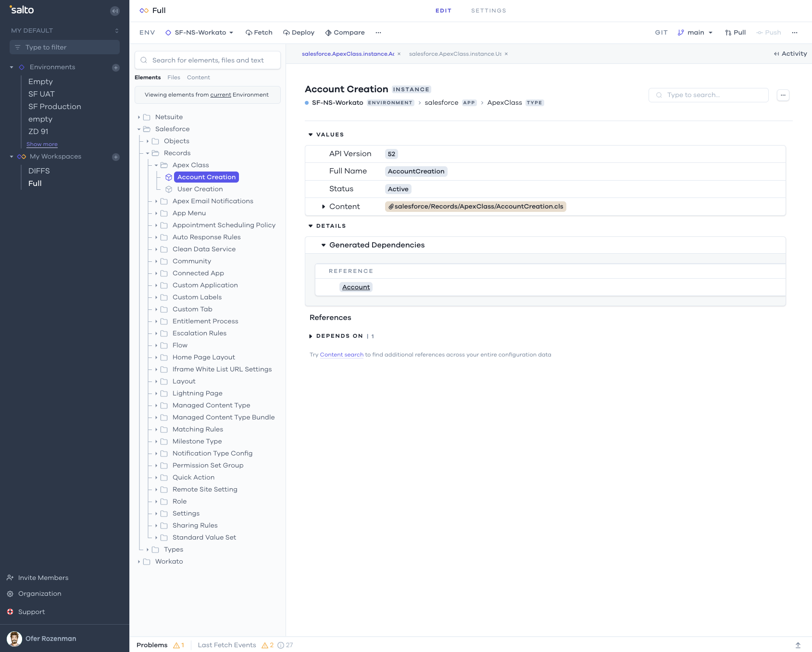Viewport: 812px width, 652px height.
Task: Click Last Fetch Events info count
Action: pyautogui.click(x=285, y=645)
